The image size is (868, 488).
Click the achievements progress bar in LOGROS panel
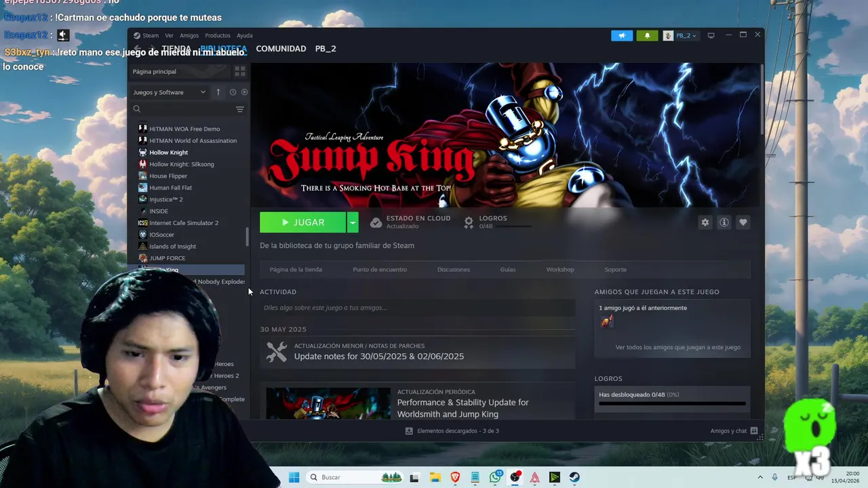click(672, 404)
